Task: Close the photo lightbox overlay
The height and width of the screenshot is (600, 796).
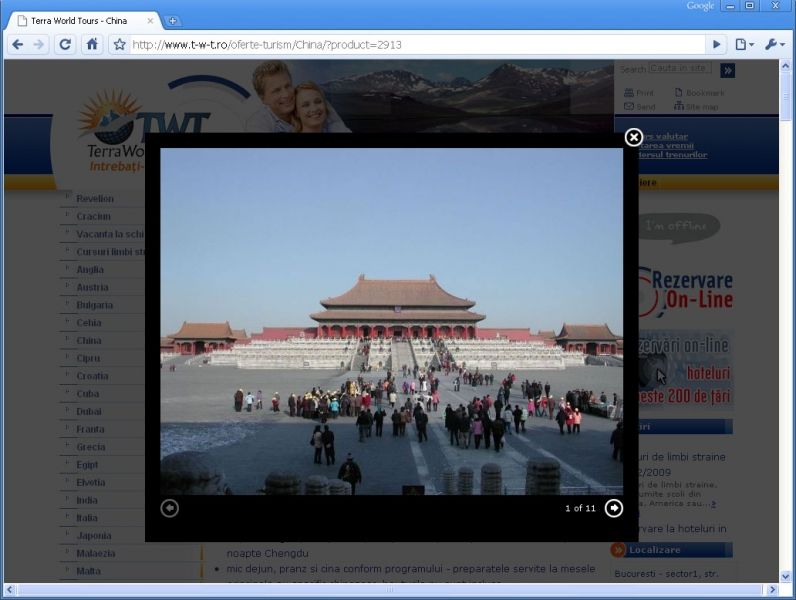Action: pyautogui.click(x=633, y=138)
